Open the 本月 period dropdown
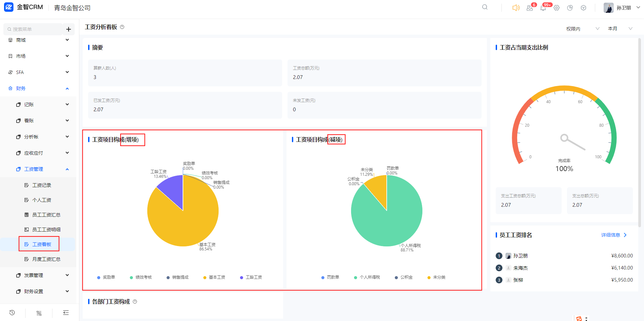 (620, 29)
